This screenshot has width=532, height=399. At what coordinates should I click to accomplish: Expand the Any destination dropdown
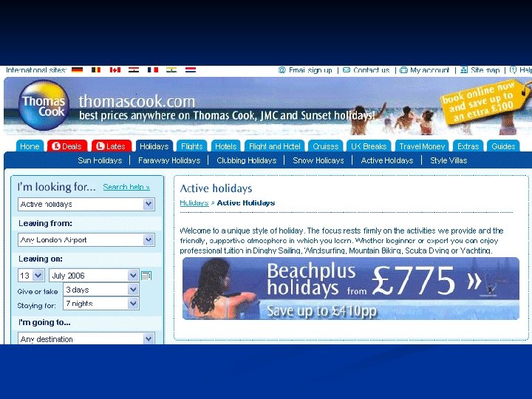86,338
